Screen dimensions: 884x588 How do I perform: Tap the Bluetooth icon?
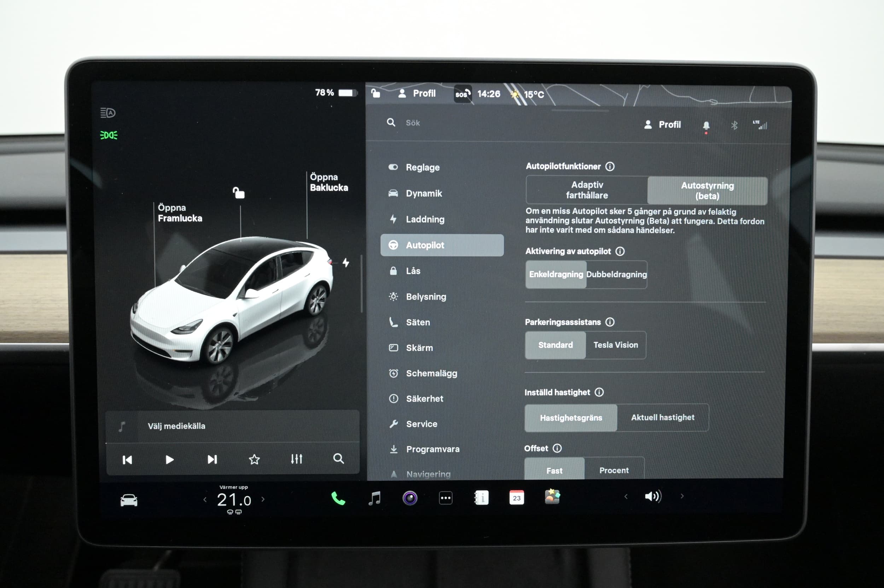coord(734,125)
